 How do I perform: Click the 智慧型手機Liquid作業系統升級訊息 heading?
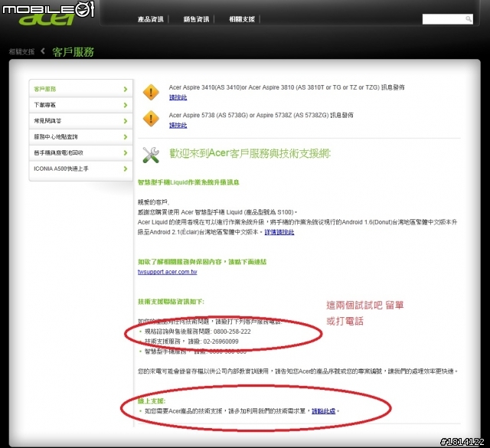[x=188, y=182]
